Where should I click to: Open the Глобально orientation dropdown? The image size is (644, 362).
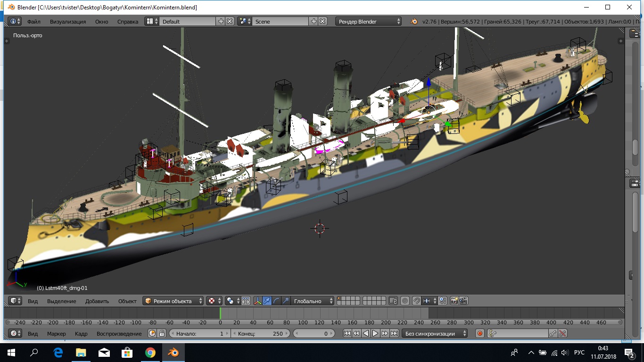click(312, 301)
